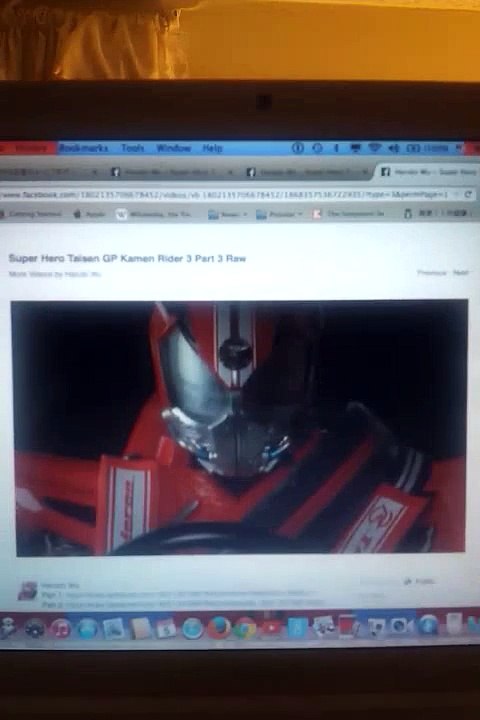
Task: Open the camera-shaped icon in dock
Action: coord(402,626)
